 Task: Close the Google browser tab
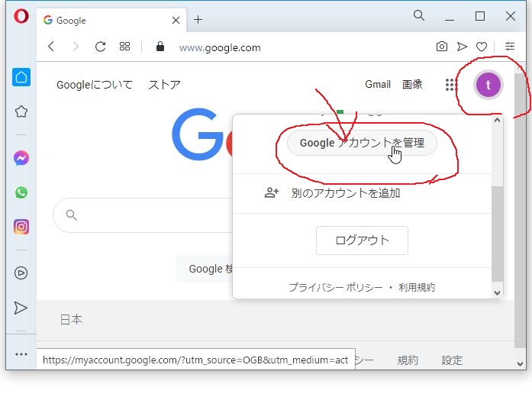tap(176, 21)
